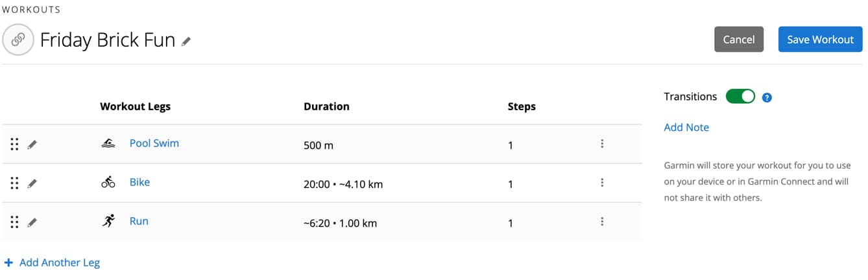This screenshot has width=868, height=280.
Task: Grab the Run row drag handle
Action: (14, 222)
